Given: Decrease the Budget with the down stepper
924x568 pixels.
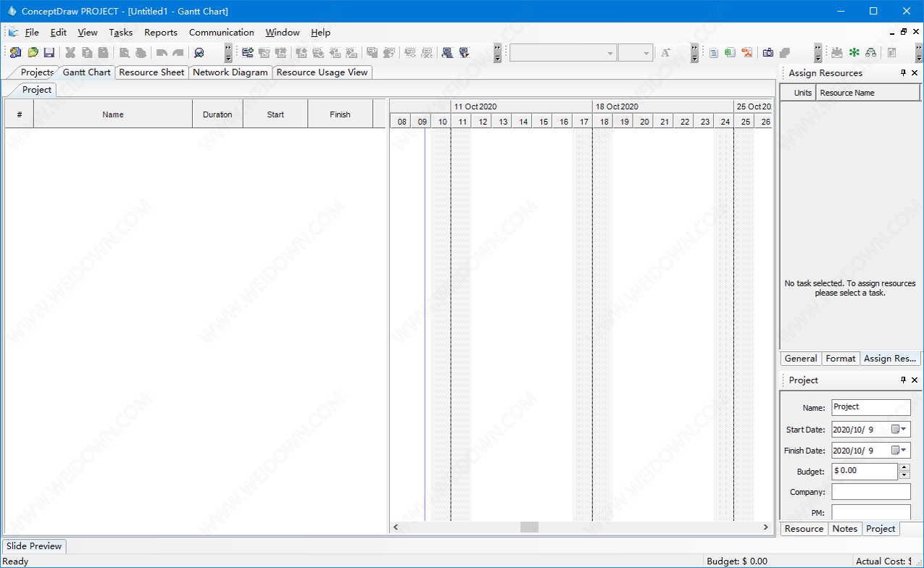Looking at the screenshot, I should [904, 475].
